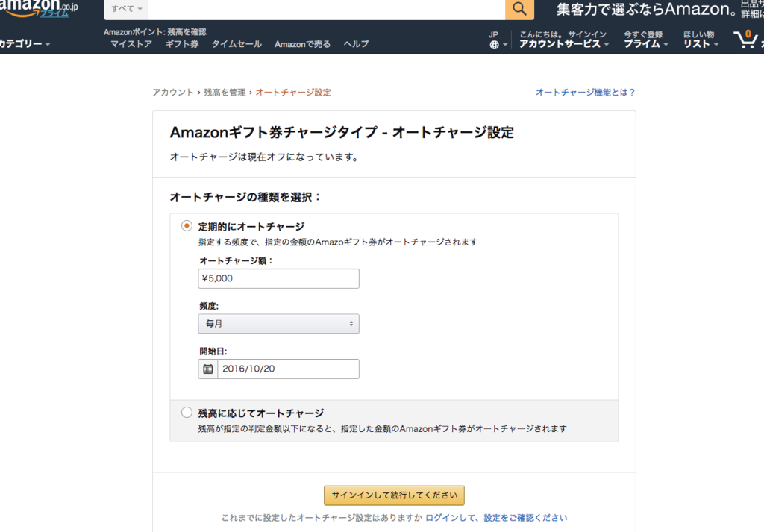Click the search magnifier icon
The width and height of the screenshot is (764, 532).
tap(519, 9)
